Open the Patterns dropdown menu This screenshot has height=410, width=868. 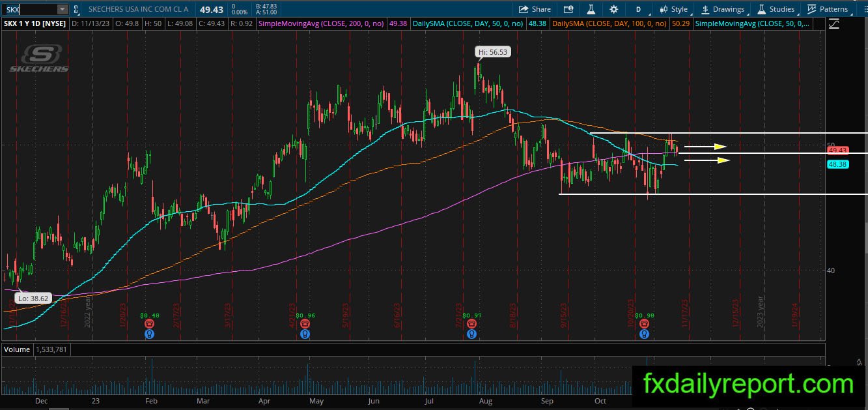(827, 9)
